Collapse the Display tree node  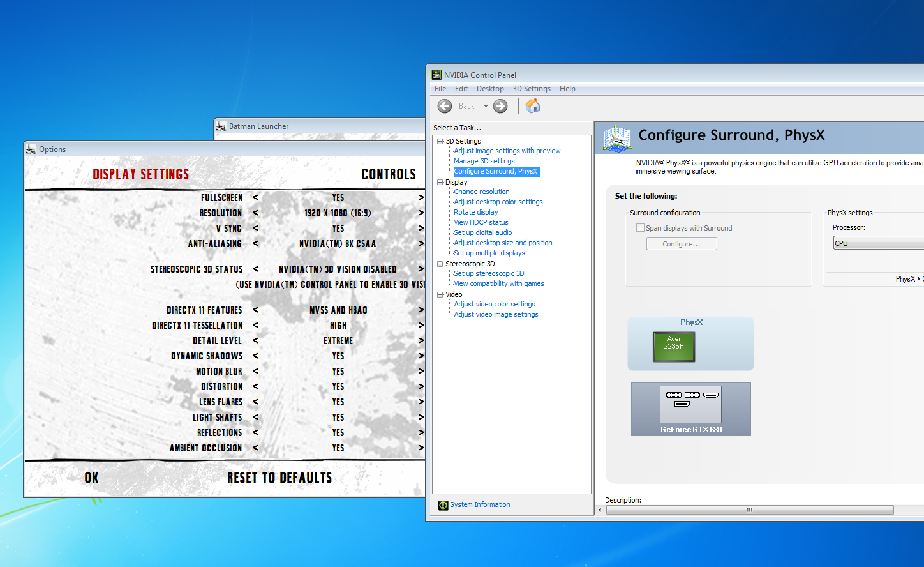(x=440, y=182)
